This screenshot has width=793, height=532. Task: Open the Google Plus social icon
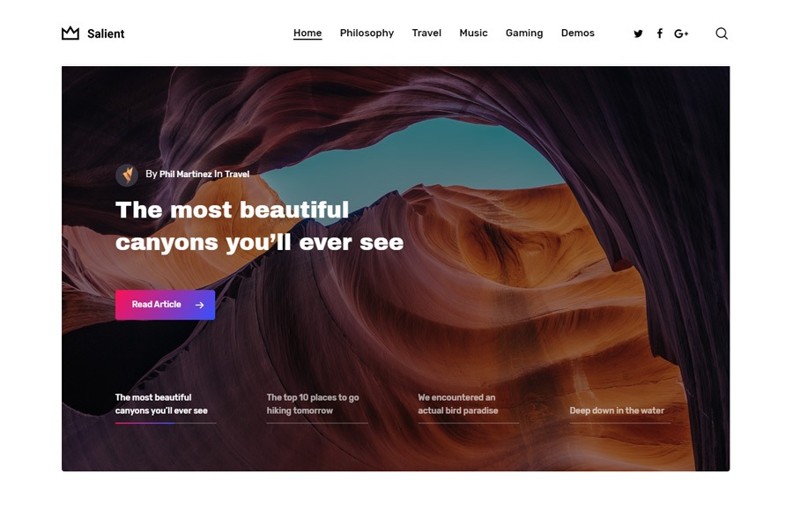[681, 33]
